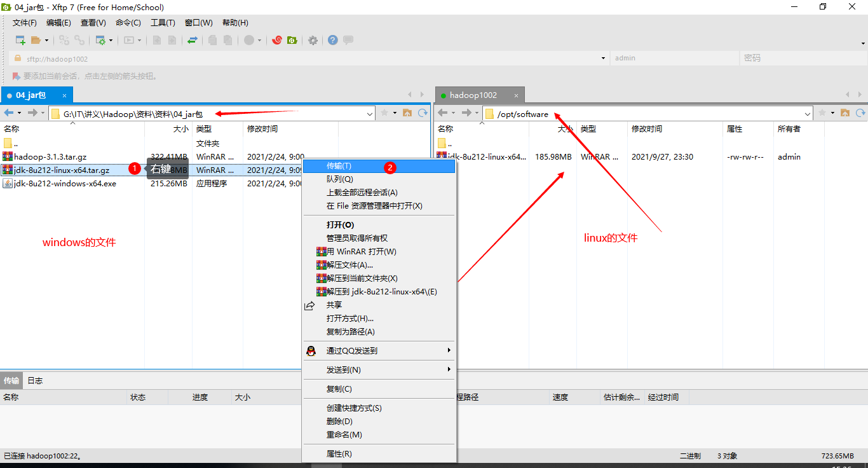Select 用 WinRAR 打开(W) menu entry

(x=379, y=252)
